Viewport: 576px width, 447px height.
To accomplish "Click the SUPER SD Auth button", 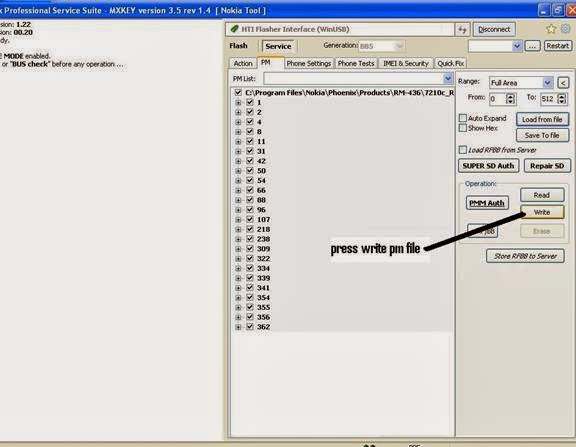I will point(488,166).
